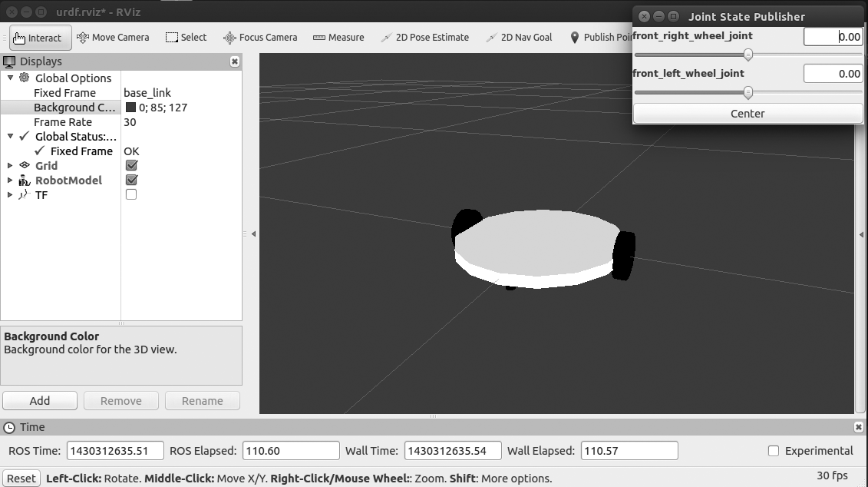Activate the 2D Pose Estimate tool
Image resolution: width=868 pixels, height=487 pixels.
tap(424, 37)
